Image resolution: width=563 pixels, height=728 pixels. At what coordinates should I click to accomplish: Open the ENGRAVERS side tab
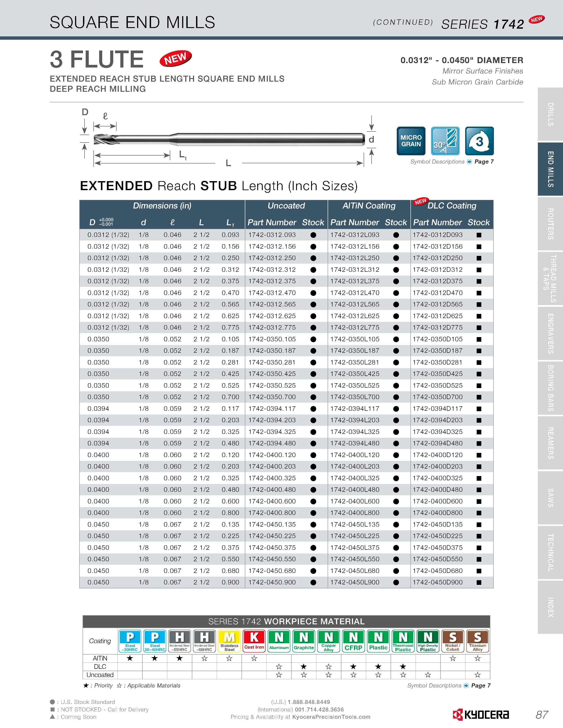tap(550, 333)
